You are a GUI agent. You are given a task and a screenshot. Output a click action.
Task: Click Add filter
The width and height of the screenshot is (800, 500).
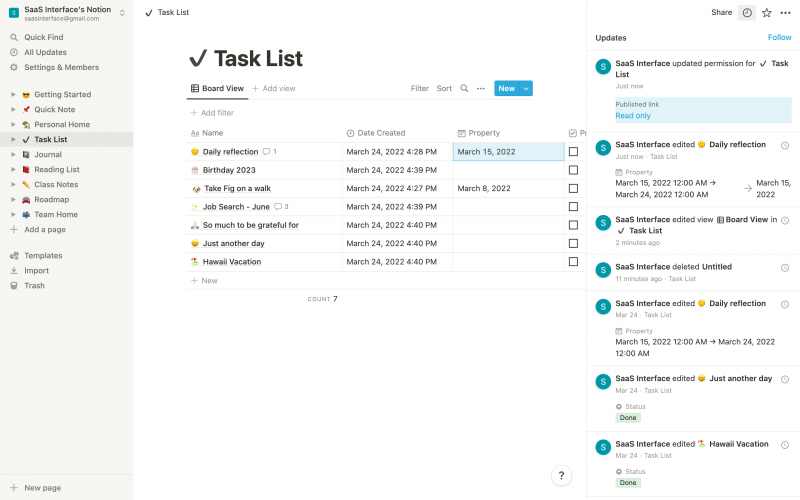point(212,113)
